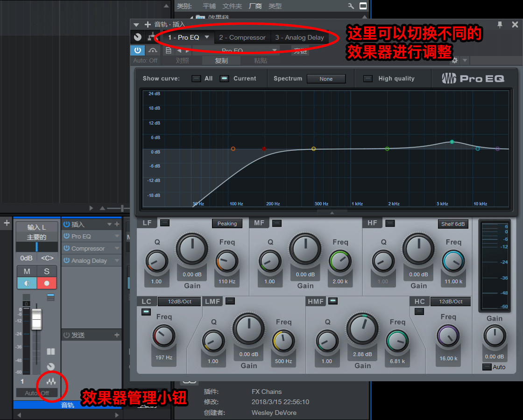Open LC slope dropdown 12dB/Oct

click(x=179, y=301)
